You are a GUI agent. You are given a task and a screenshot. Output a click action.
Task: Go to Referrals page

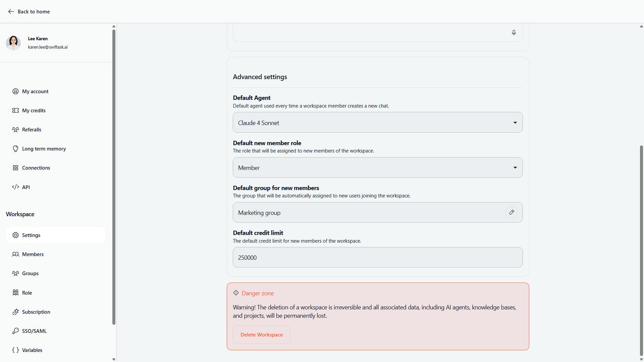coord(32,130)
